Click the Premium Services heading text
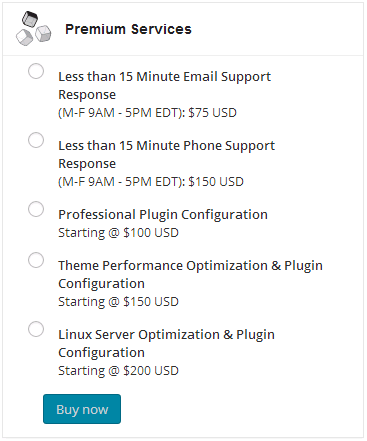The width and height of the screenshot is (367, 441). (128, 29)
